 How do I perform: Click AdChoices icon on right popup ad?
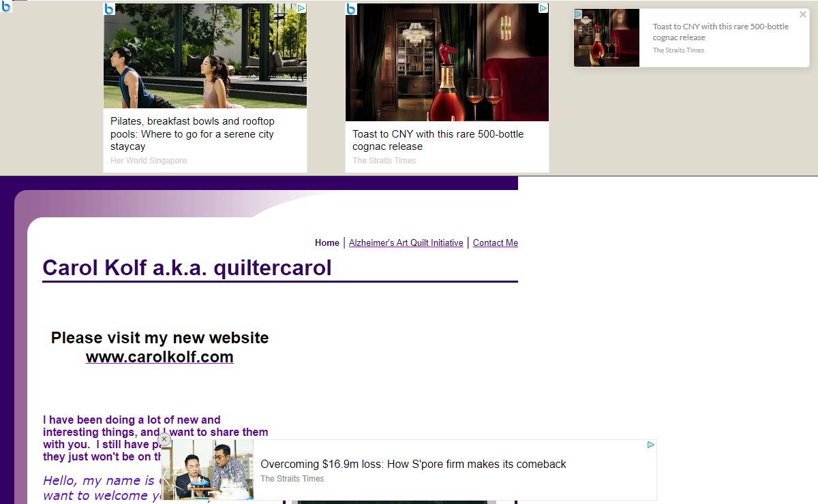[x=578, y=14]
